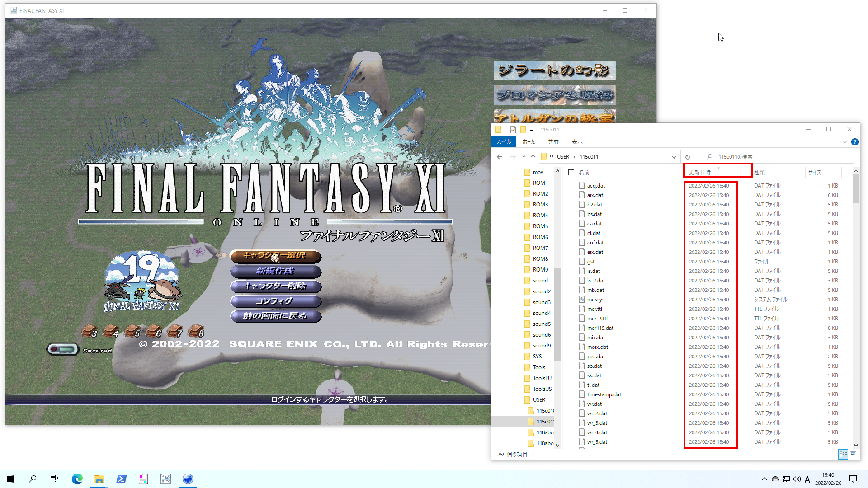
Task: Click the file list vertical scrollbar
Action: 856,189
